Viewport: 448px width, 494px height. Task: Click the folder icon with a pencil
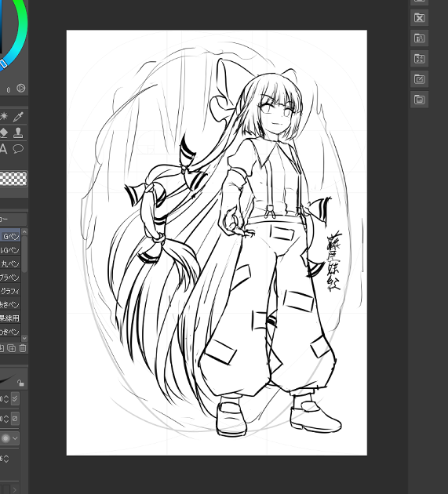coord(419,79)
